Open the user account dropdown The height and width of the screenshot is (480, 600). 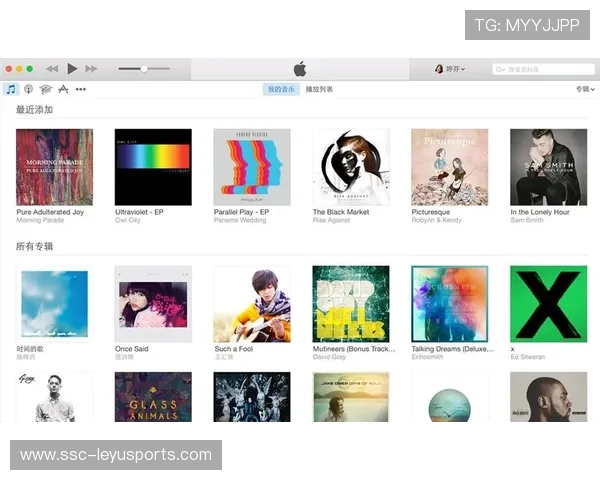pos(450,69)
